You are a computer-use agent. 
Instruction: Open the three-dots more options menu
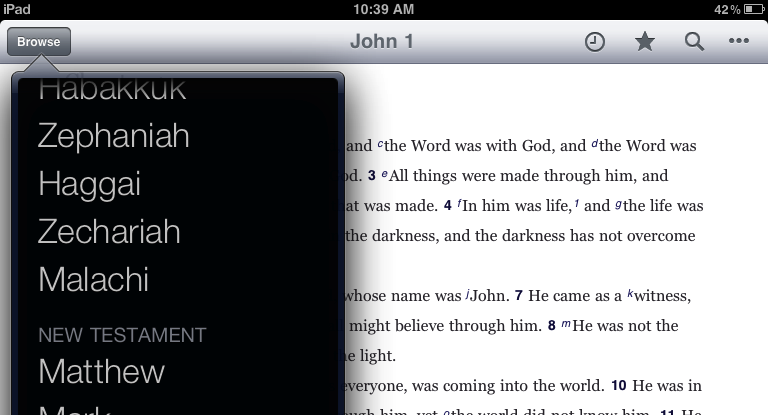739,42
